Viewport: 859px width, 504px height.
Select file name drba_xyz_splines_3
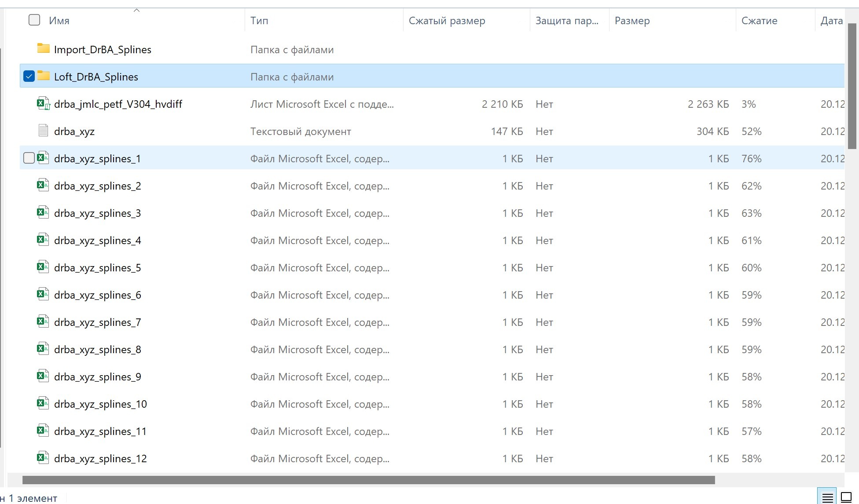[97, 213]
